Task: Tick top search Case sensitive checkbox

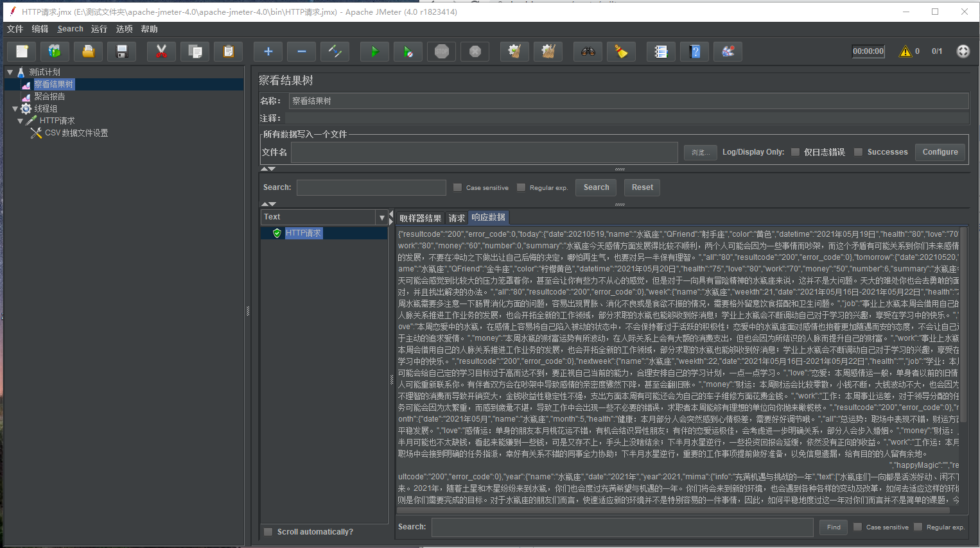Action: coord(457,187)
